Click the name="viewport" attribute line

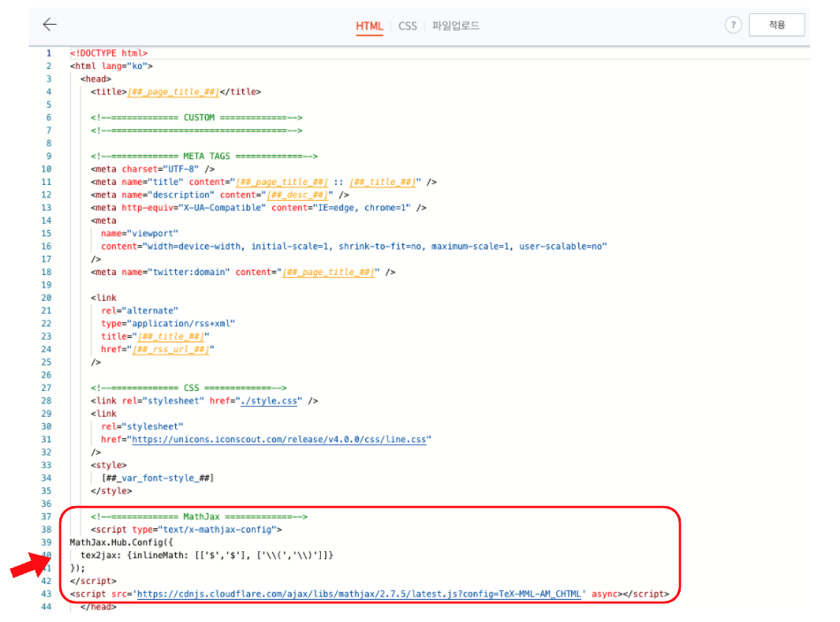(140, 234)
